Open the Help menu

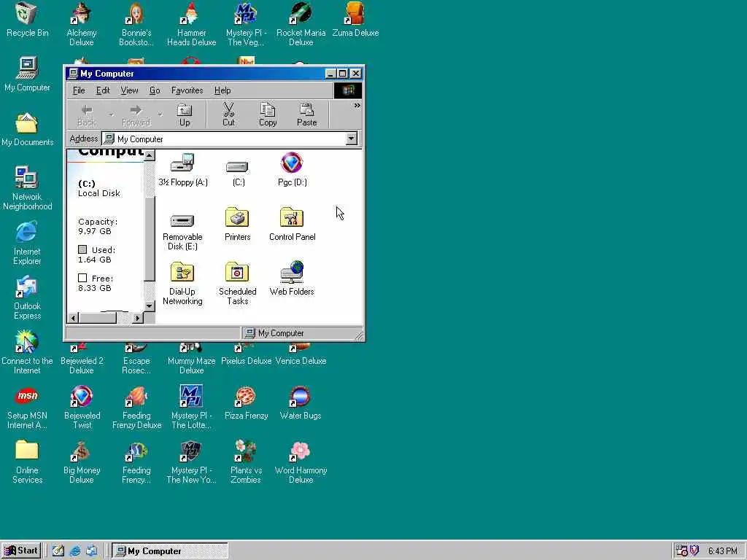(222, 90)
